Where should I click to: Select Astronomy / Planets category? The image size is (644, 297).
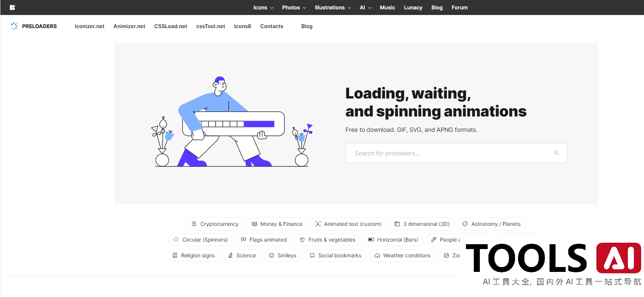pyautogui.click(x=491, y=224)
